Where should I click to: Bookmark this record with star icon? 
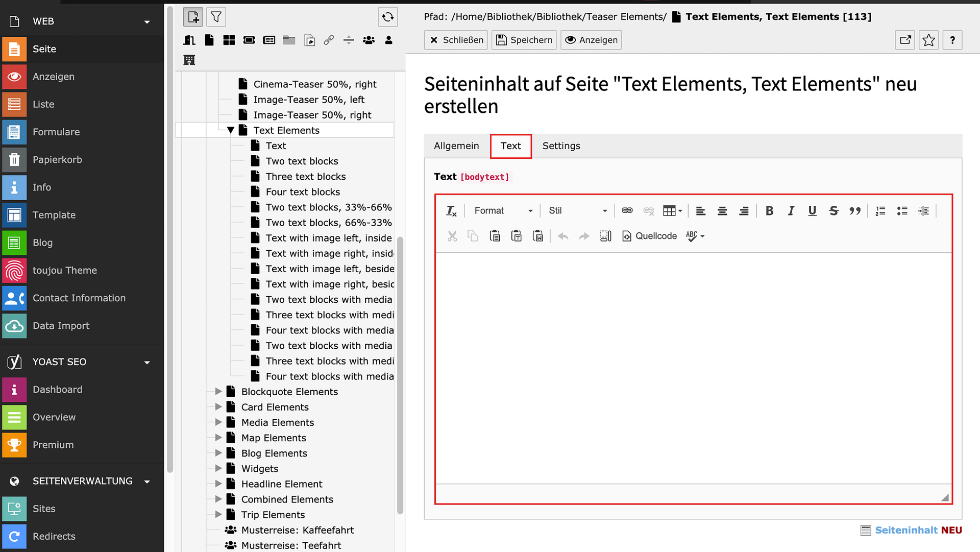pyautogui.click(x=928, y=40)
